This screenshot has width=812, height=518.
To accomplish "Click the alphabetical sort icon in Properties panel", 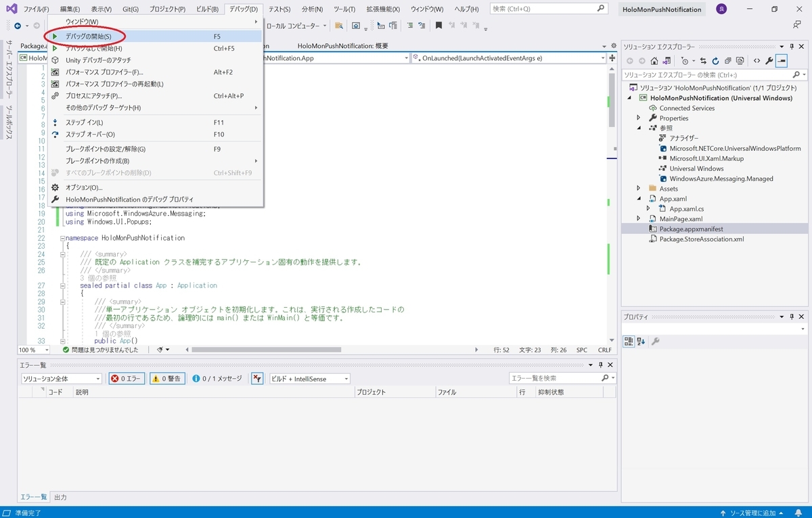I will (641, 342).
